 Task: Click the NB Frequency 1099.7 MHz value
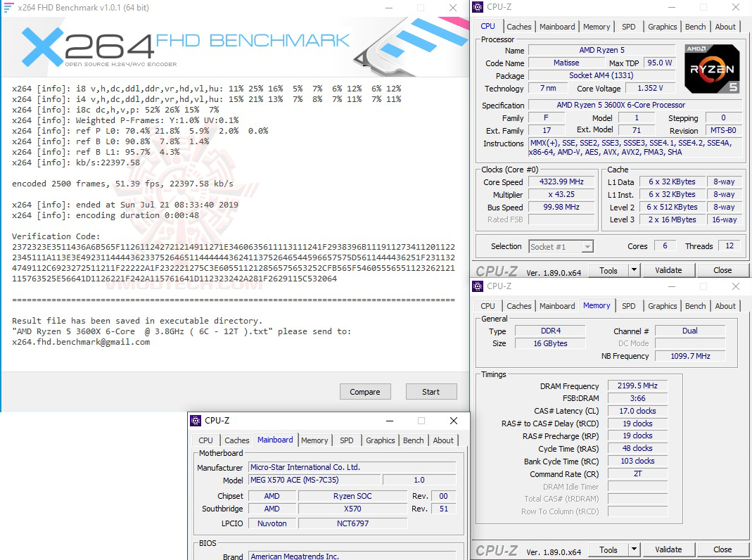point(690,356)
